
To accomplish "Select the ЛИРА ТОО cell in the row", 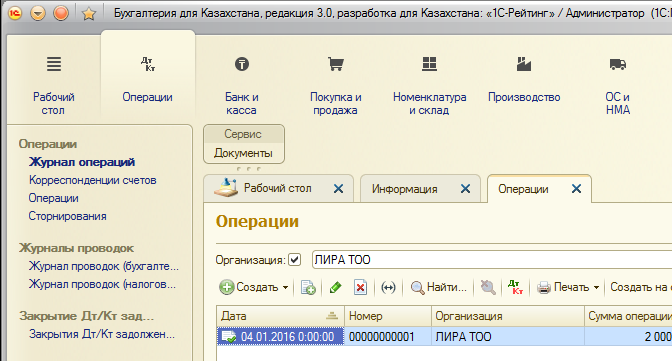I will click(508, 337).
